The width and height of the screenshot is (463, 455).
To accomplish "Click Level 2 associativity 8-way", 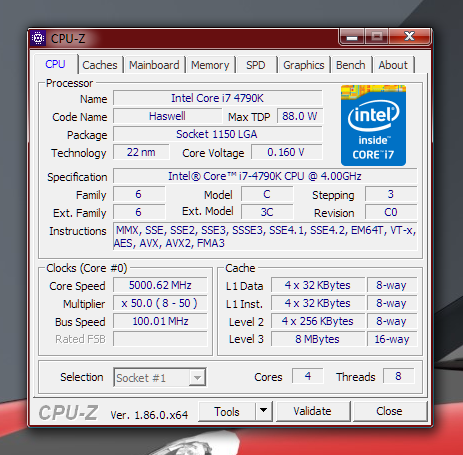I will click(x=392, y=321).
